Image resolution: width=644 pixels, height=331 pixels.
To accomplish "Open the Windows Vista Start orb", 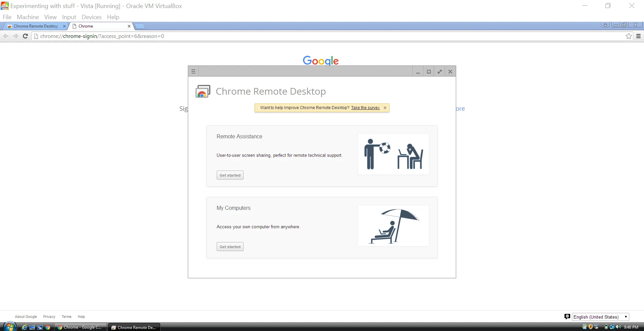I will pyautogui.click(x=10, y=327).
